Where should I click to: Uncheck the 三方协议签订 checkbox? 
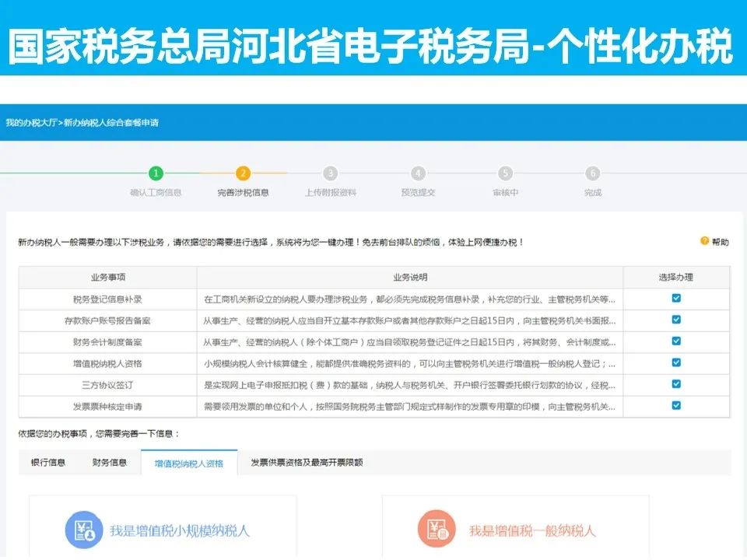[676, 383]
